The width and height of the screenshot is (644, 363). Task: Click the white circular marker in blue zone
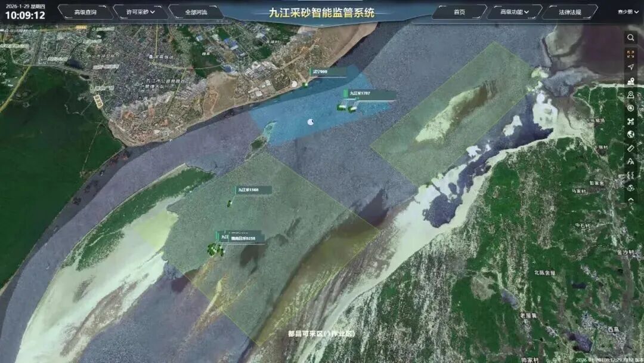tap(311, 122)
